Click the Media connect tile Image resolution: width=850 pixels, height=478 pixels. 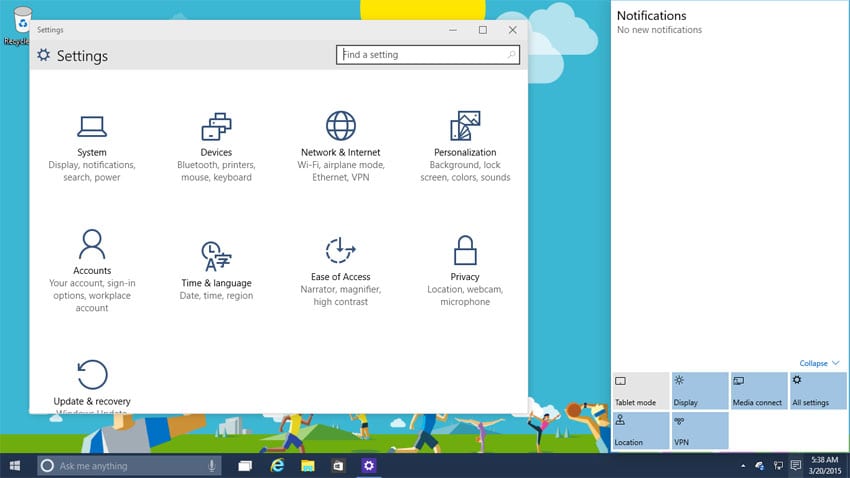coord(758,390)
